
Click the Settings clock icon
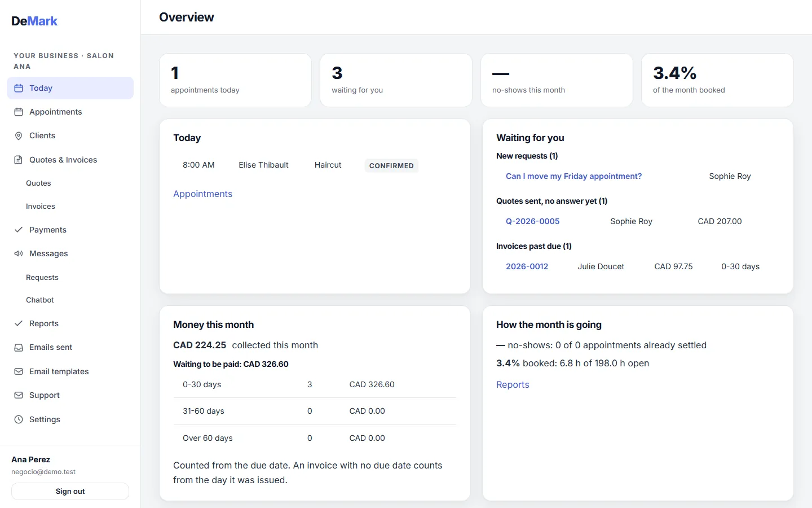coord(19,419)
